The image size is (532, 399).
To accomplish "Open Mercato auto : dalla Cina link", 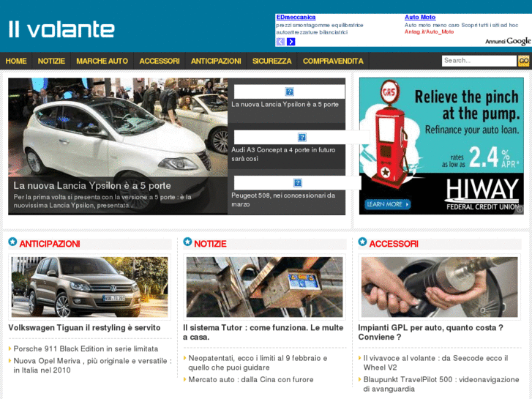I will 251,380.
